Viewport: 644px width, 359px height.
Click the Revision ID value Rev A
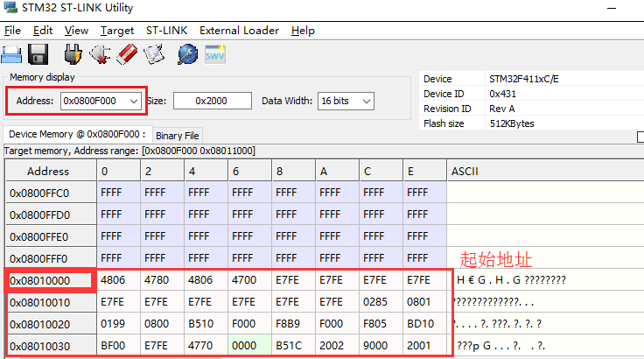[x=502, y=109]
